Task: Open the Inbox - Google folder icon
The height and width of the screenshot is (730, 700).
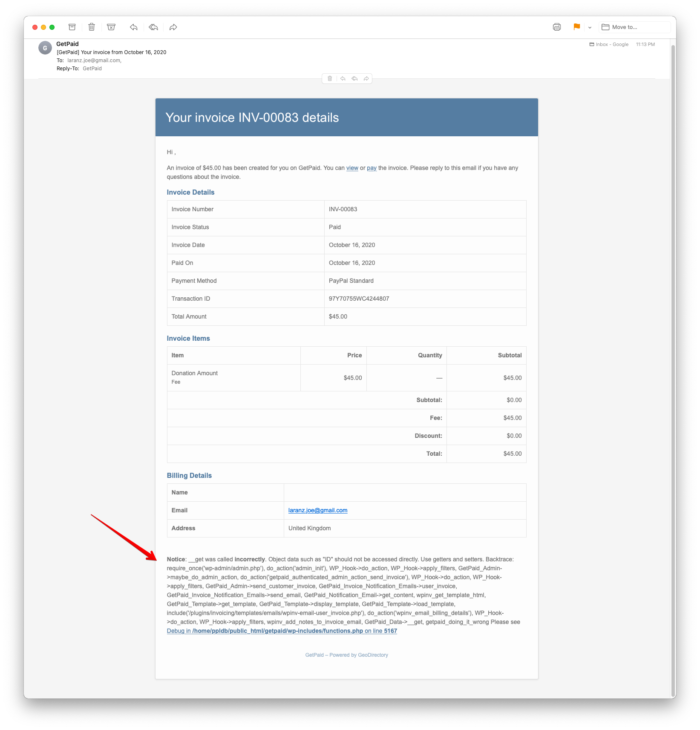Action: point(592,44)
